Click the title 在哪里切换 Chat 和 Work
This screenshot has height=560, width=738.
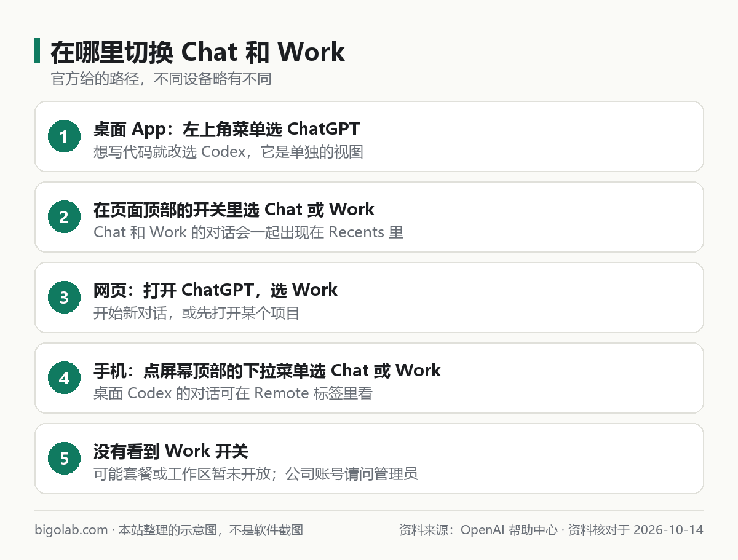point(197,52)
